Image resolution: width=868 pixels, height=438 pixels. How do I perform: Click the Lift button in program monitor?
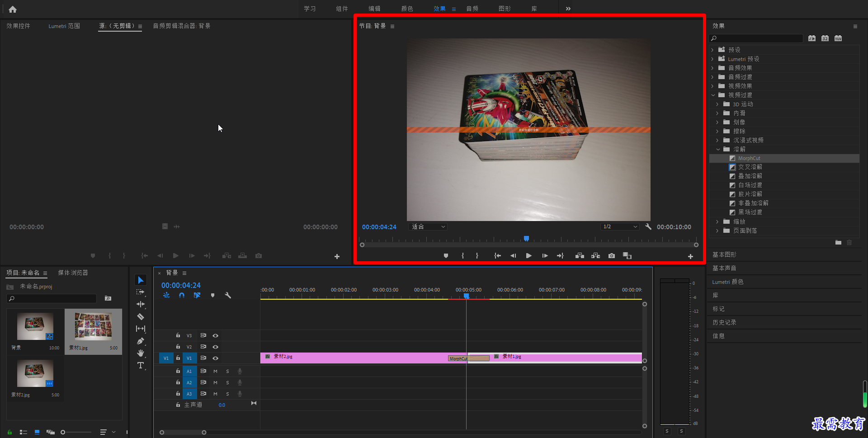(x=580, y=256)
